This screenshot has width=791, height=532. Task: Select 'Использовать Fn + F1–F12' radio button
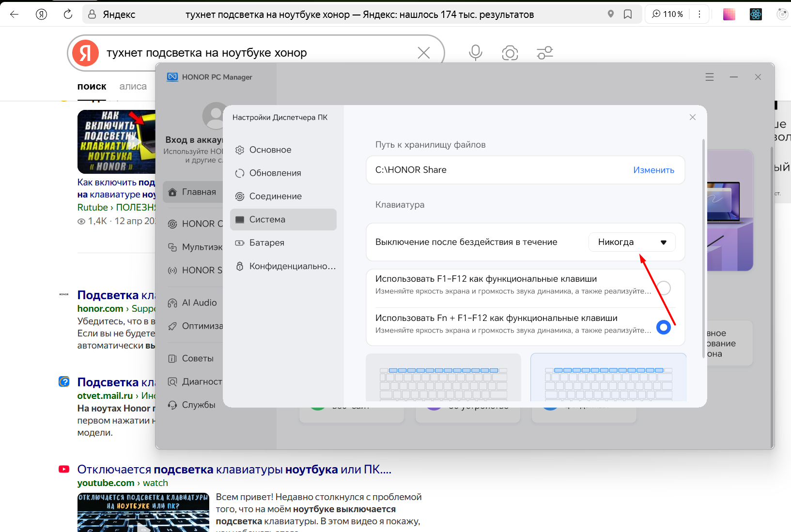(x=664, y=327)
